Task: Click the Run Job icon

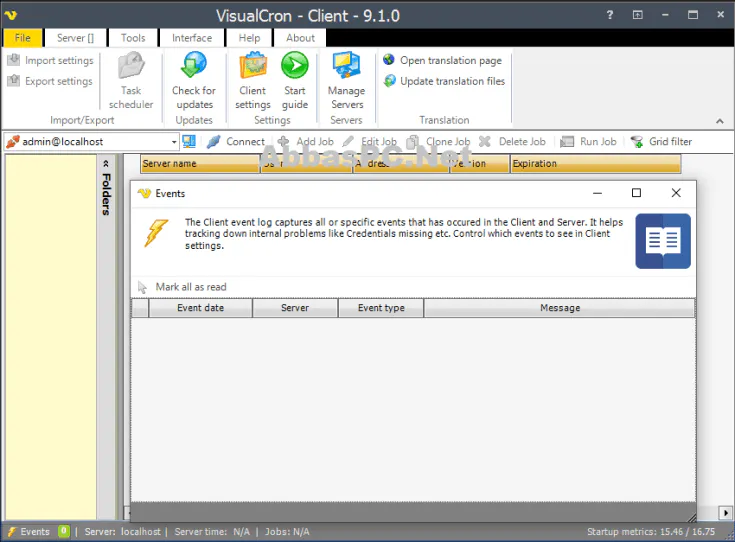Action: pos(567,141)
